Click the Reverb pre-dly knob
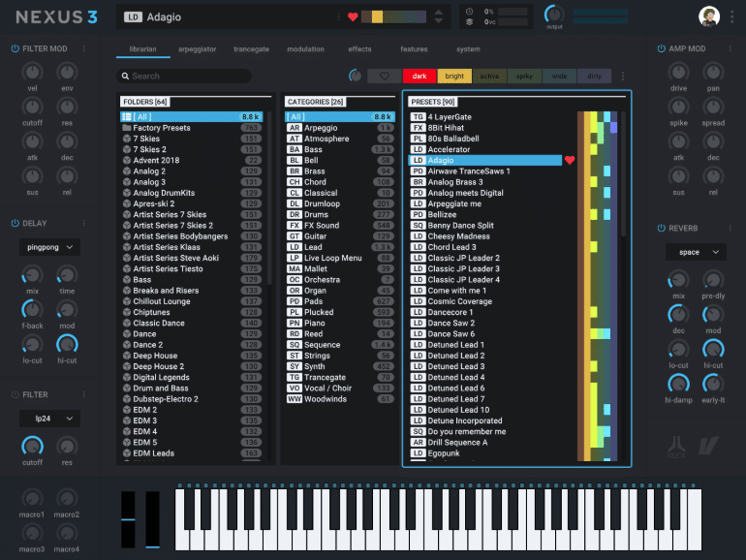Image resolution: width=746 pixels, height=560 pixels. pyautogui.click(x=713, y=280)
